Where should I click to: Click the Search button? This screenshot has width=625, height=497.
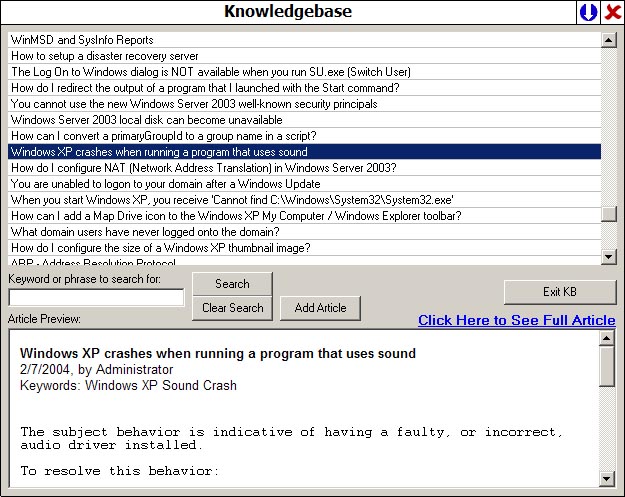232,284
